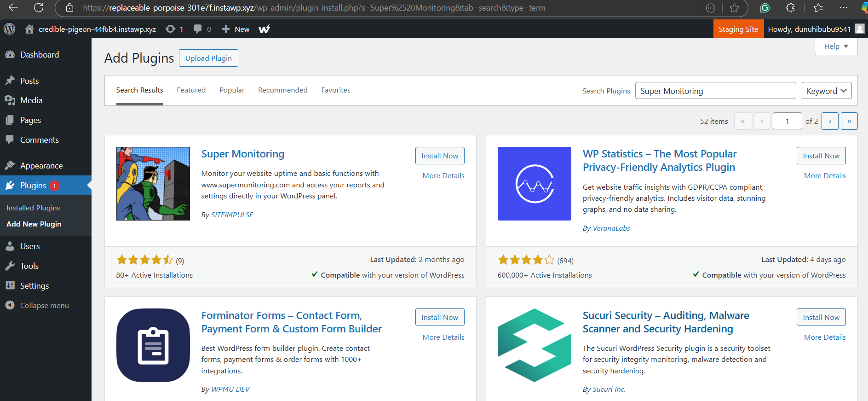
Task: Click the Plugins plug icon in the sidebar
Action: tap(10, 186)
